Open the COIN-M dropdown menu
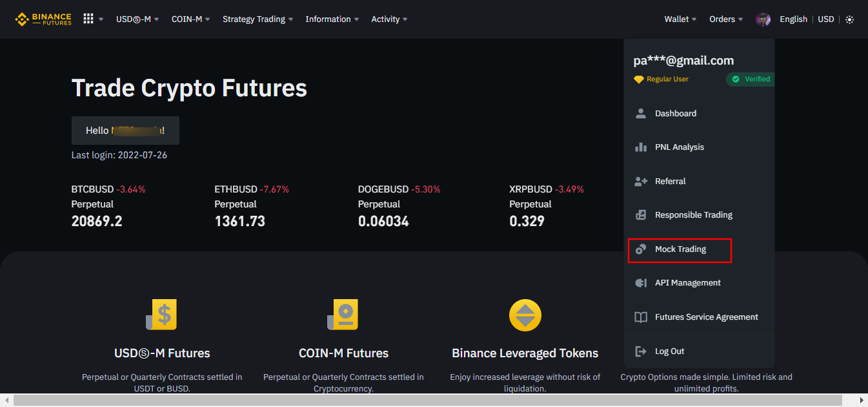The width and height of the screenshot is (868, 407). (191, 19)
